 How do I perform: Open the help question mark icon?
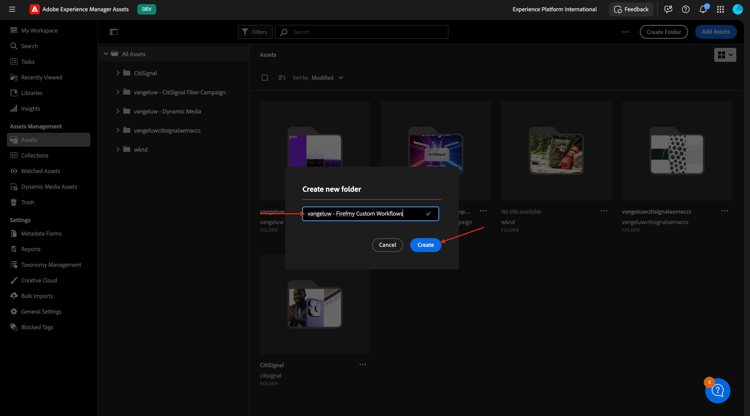click(x=685, y=9)
